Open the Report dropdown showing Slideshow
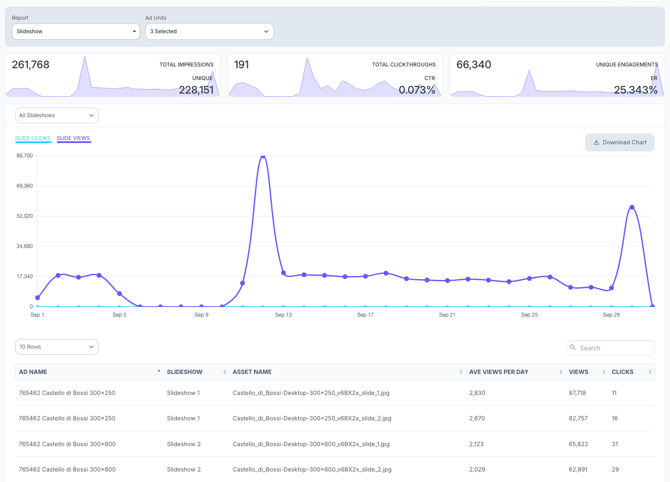Screen dimensions: 670x482 76,32
